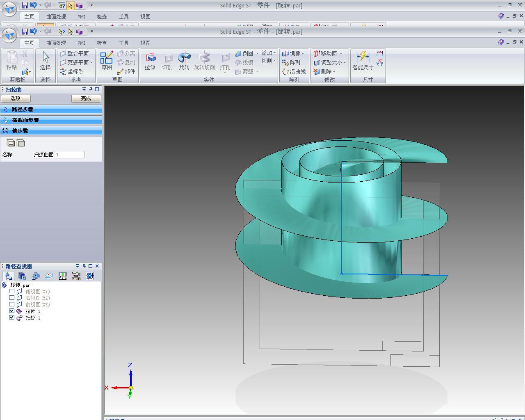Click the 部件 component tool

pyautogui.click(x=126, y=71)
